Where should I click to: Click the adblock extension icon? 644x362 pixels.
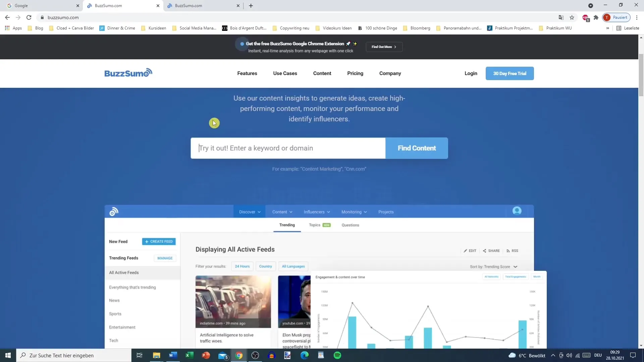tap(586, 18)
